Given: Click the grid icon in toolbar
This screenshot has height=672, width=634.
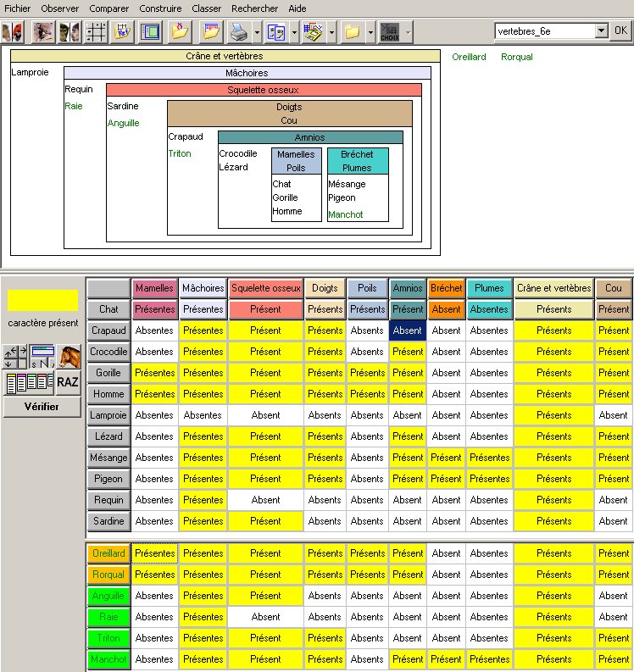Looking at the screenshot, I should click(x=96, y=32).
